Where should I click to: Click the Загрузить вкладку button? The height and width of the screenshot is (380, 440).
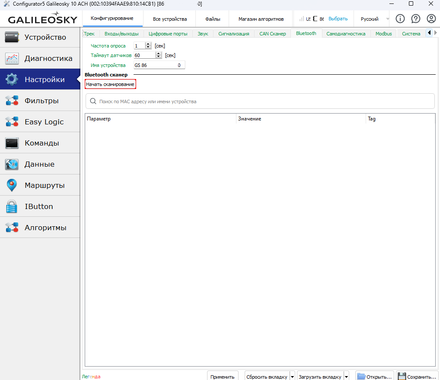320,377
